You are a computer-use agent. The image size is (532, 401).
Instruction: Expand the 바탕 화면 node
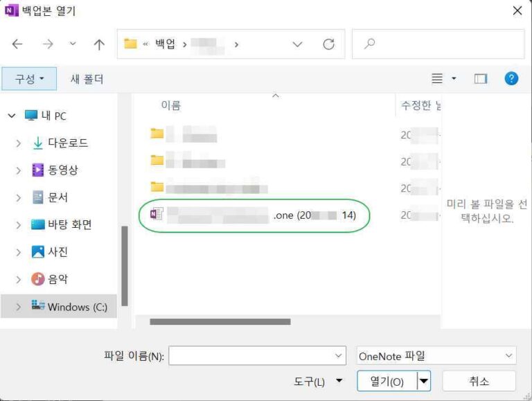tap(18, 225)
